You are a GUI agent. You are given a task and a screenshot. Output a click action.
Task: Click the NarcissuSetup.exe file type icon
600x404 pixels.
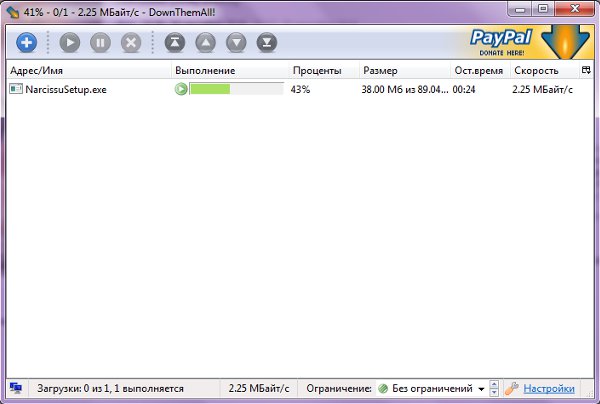(x=15, y=89)
